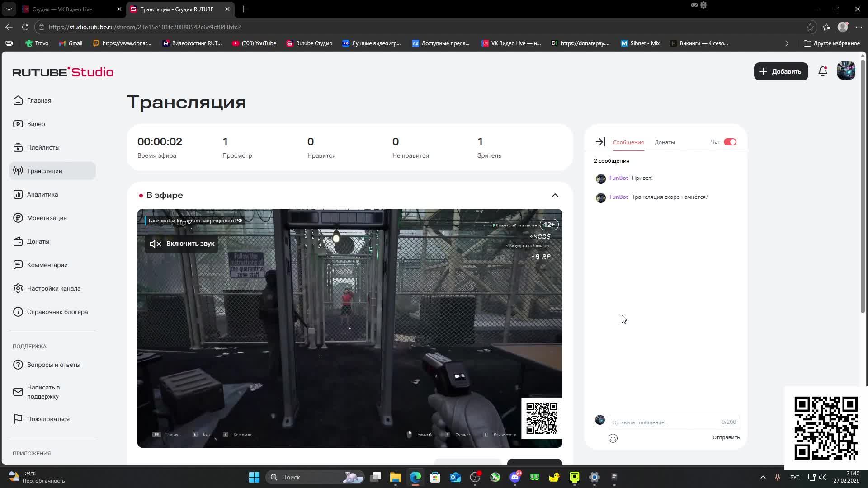The height and width of the screenshot is (488, 868).
Task: Expand the tab list dropdown in browser
Action: (x=9, y=9)
